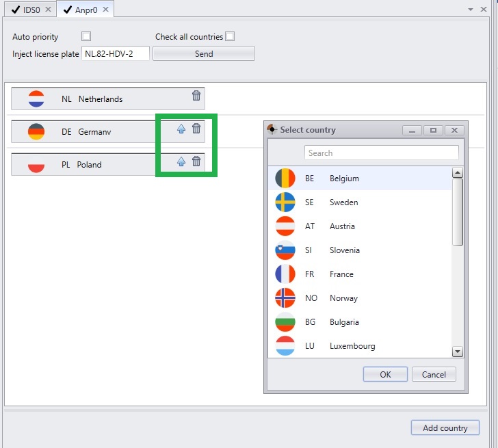Send the injected license plate
Screen dimensions: 498x448
point(204,53)
